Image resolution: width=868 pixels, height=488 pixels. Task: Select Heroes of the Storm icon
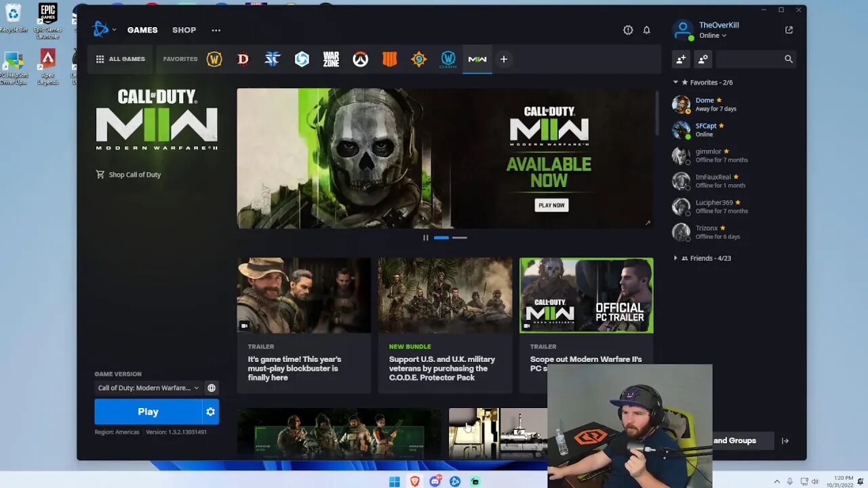pyautogui.click(x=302, y=59)
